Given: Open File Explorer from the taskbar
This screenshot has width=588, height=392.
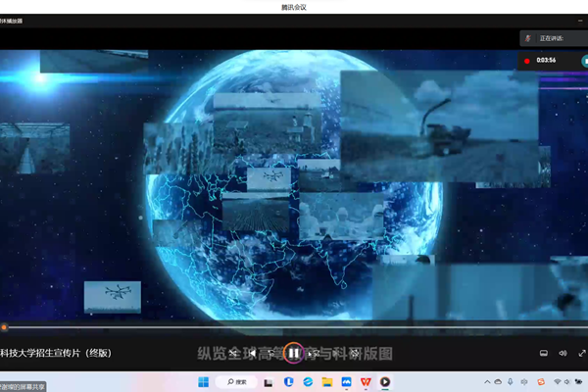Looking at the screenshot, I should click(326, 381).
